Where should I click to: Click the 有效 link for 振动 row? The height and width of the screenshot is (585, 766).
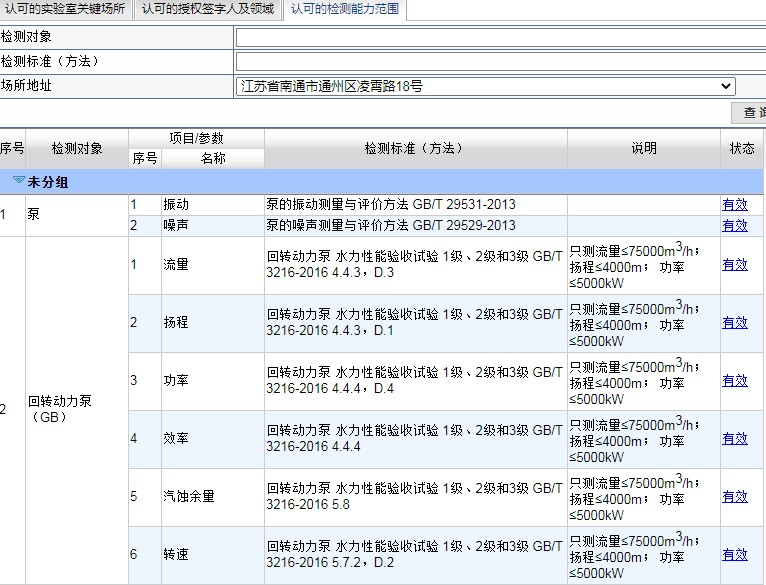pyautogui.click(x=735, y=204)
